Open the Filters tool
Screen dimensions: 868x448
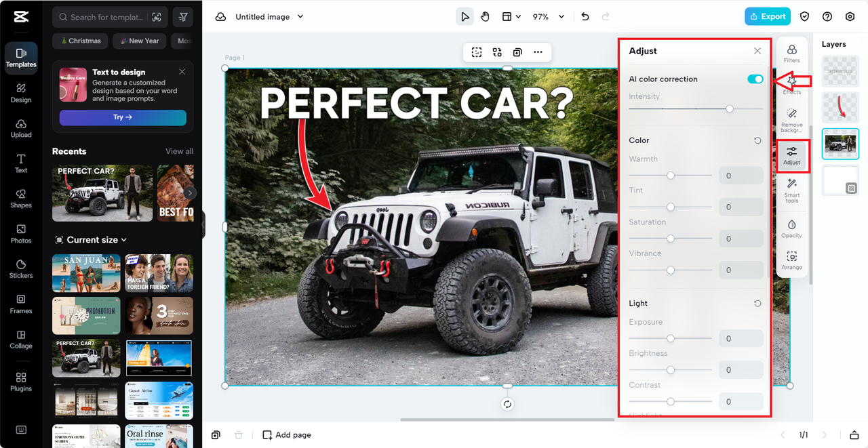[x=791, y=54]
